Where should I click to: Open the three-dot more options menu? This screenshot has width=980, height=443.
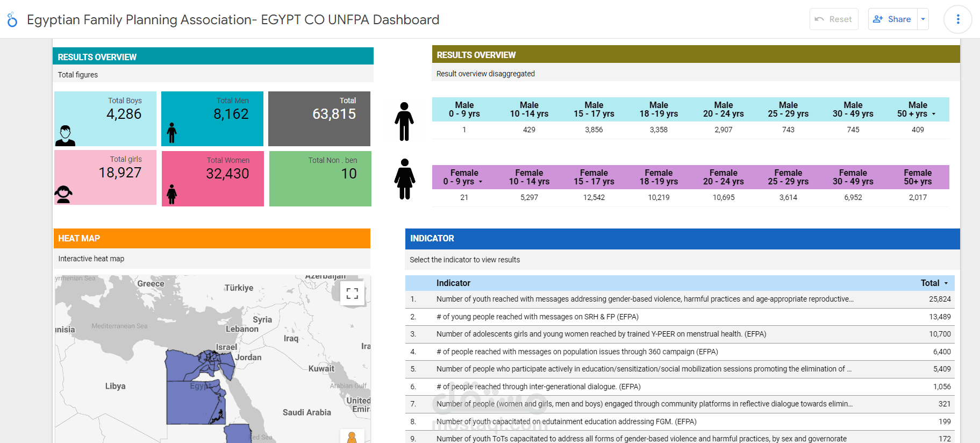coord(957,19)
